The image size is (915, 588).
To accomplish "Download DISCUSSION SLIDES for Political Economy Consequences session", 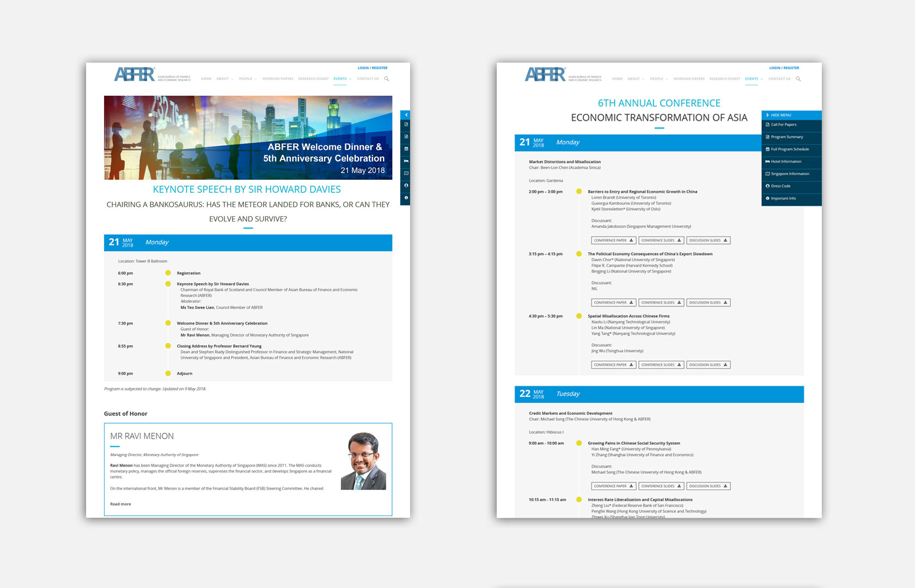I will coord(708,303).
